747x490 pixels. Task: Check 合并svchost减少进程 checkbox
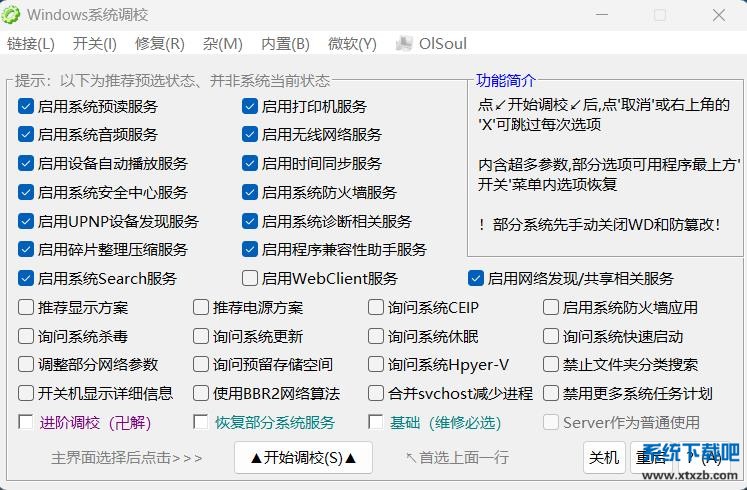tap(375, 393)
